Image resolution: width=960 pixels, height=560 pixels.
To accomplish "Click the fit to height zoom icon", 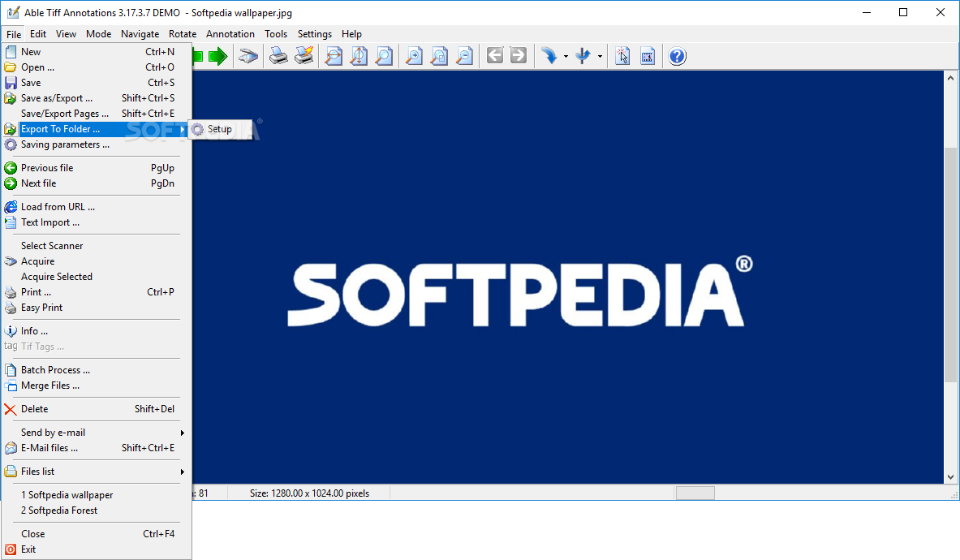I will [359, 56].
